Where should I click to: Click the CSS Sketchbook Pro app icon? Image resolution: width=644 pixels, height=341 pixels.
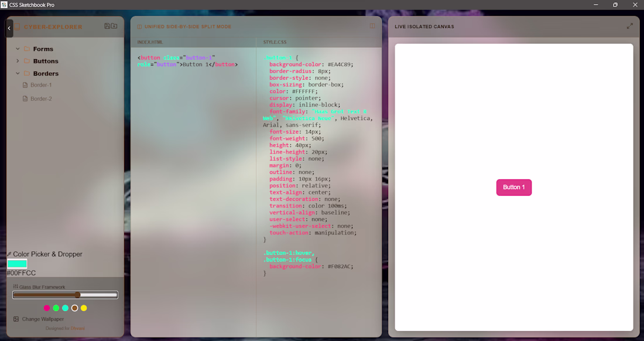(x=4, y=5)
